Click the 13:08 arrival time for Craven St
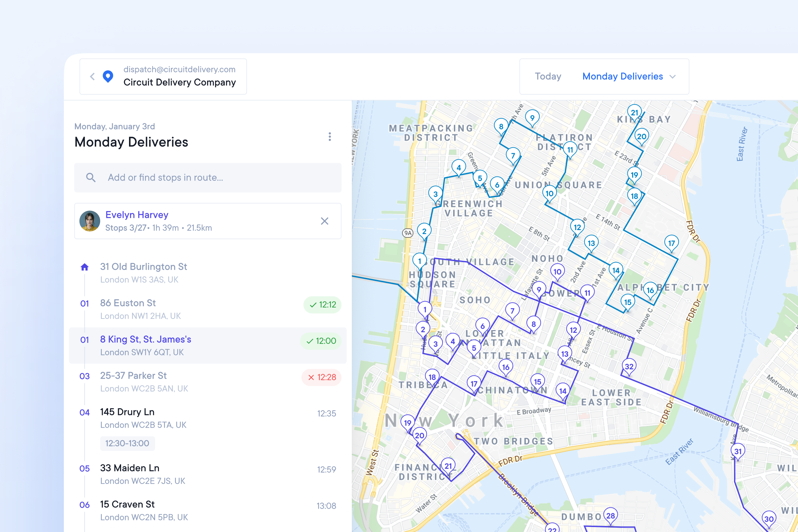 (326, 506)
